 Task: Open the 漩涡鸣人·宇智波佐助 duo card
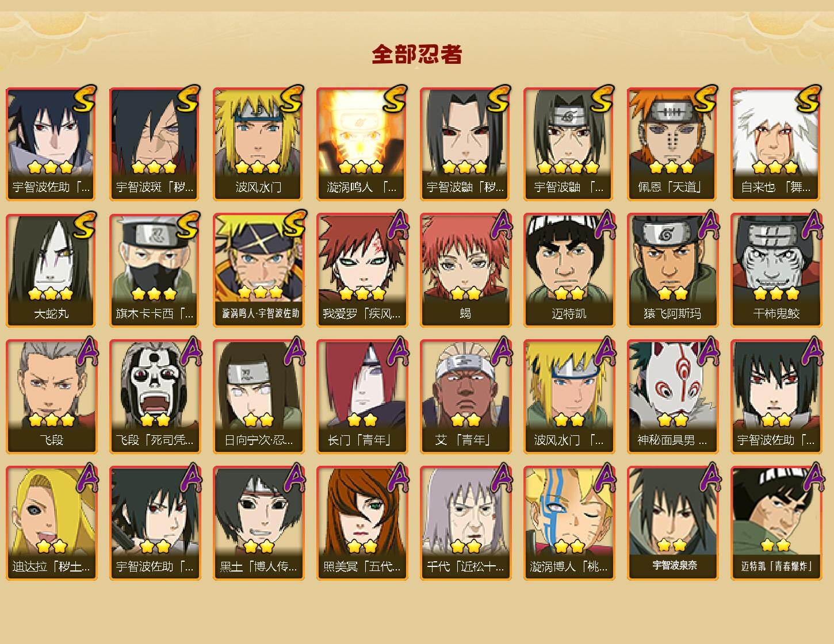pos(258,270)
